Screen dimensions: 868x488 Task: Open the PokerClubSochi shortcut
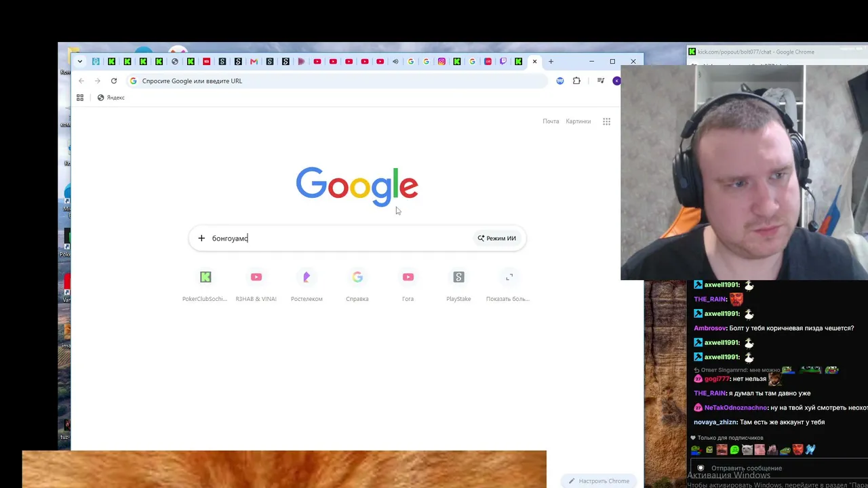(x=205, y=285)
